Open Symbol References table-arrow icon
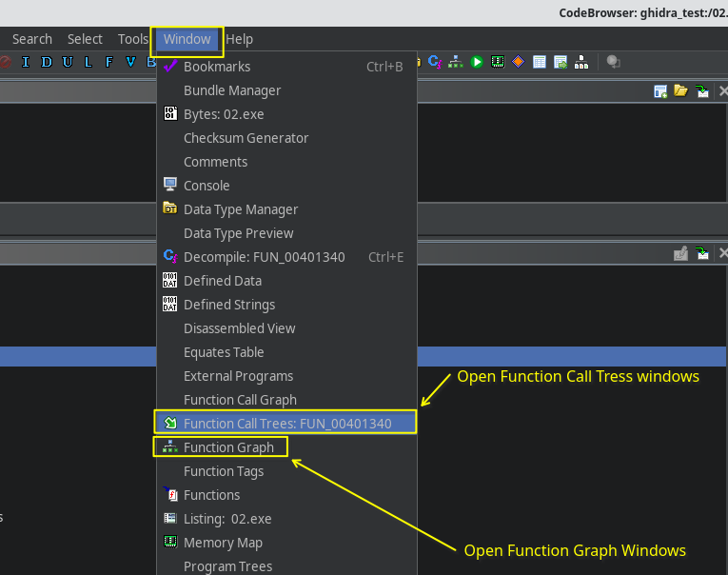 click(561, 62)
